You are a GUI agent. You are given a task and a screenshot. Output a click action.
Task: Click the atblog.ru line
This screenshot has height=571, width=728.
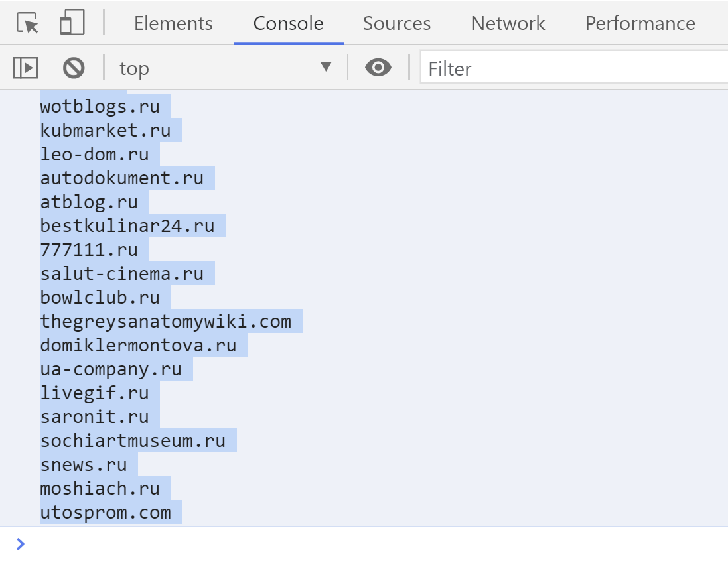pyautogui.click(x=89, y=202)
